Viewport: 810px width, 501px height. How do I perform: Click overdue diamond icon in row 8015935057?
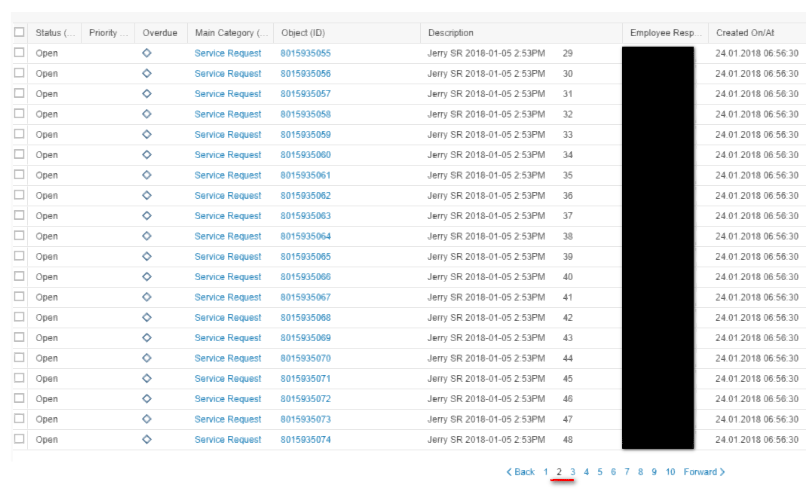coord(147,93)
